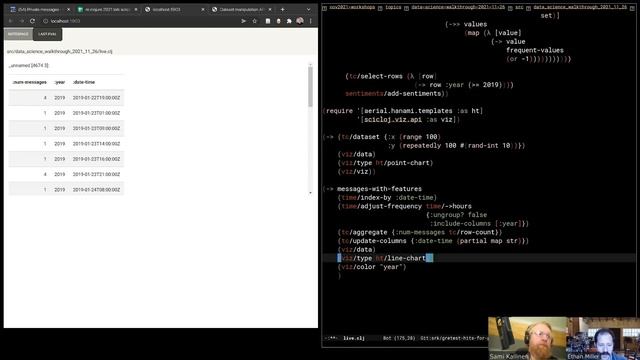Switch to the first Zulip messages tab

pyautogui.click(x=39, y=9)
